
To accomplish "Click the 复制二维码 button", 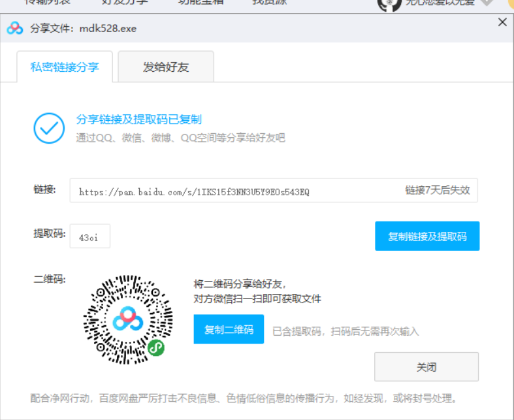I will (x=229, y=329).
